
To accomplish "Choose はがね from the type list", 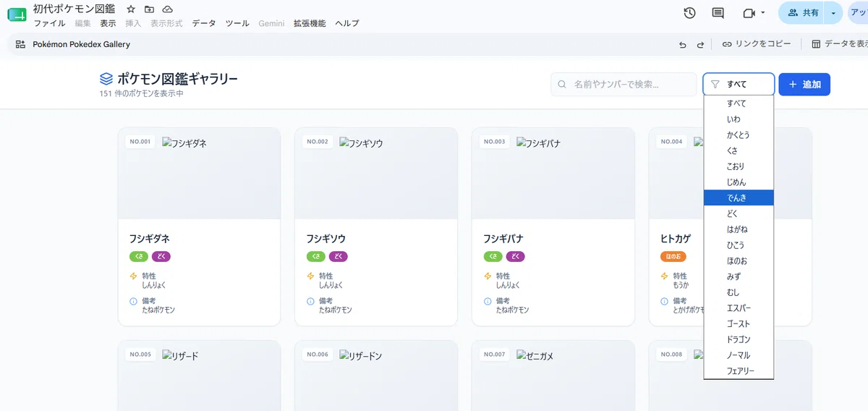I will (x=739, y=229).
